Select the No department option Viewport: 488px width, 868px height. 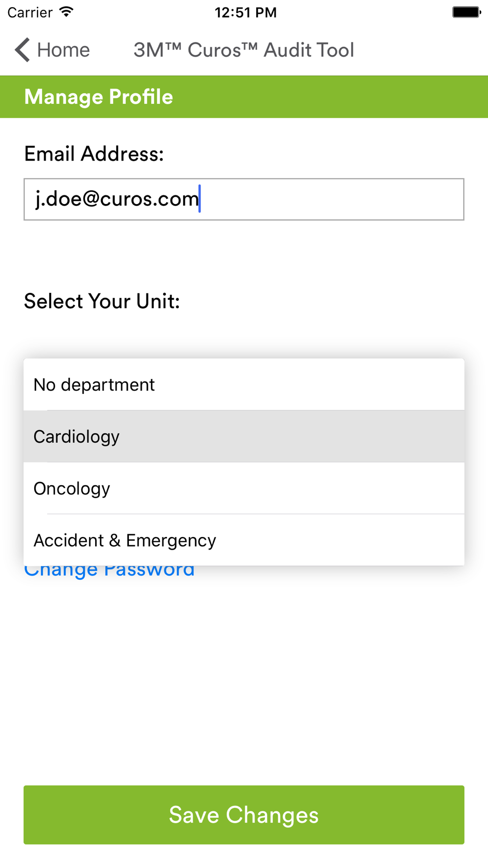click(244, 385)
